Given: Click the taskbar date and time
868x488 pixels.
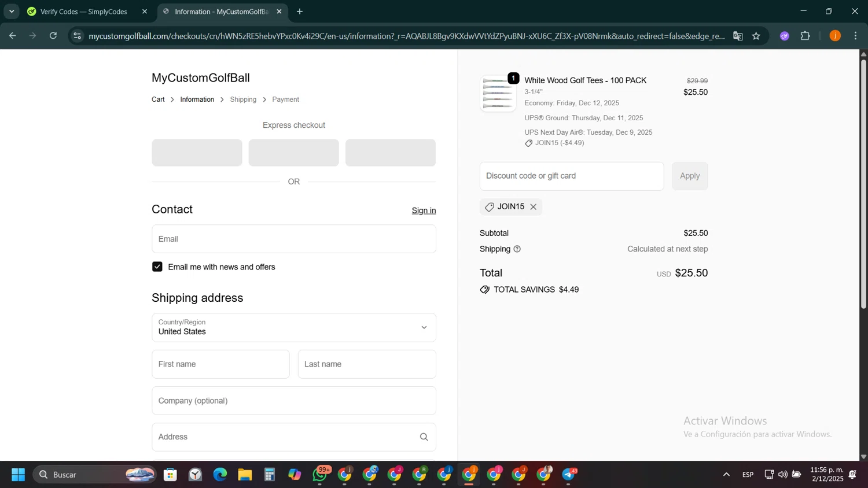Looking at the screenshot, I should point(827,475).
